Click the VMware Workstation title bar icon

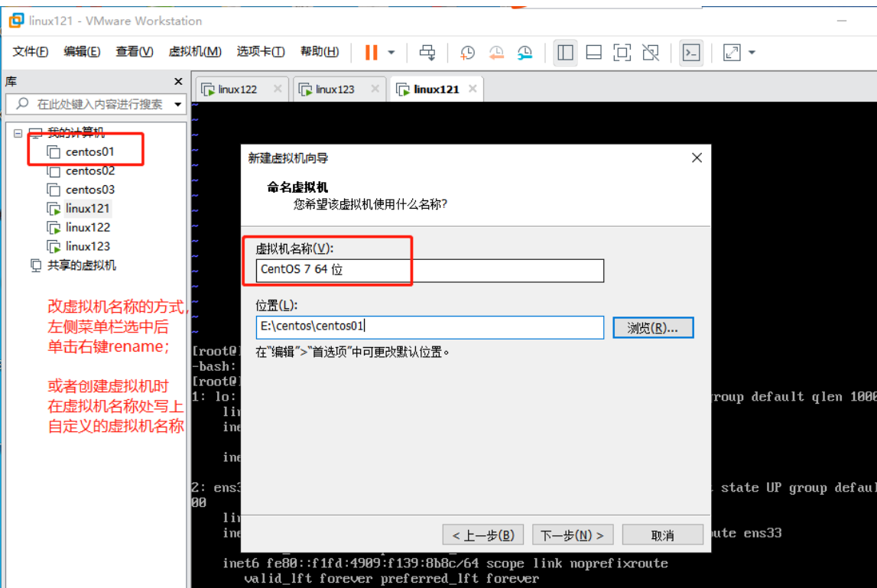[x=16, y=21]
